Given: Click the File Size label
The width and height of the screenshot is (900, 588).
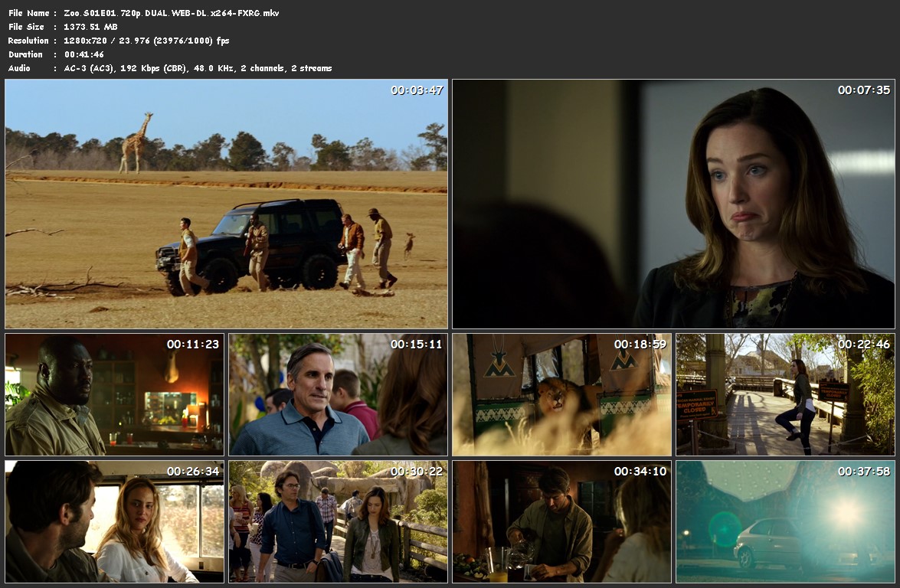Looking at the screenshot, I should click(x=26, y=26).
